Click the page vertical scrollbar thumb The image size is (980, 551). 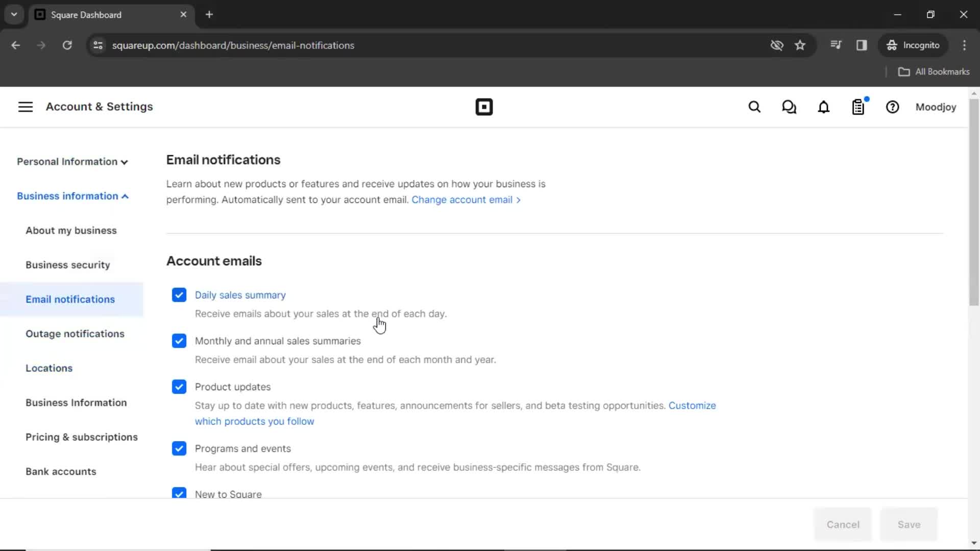pos(974,202)
